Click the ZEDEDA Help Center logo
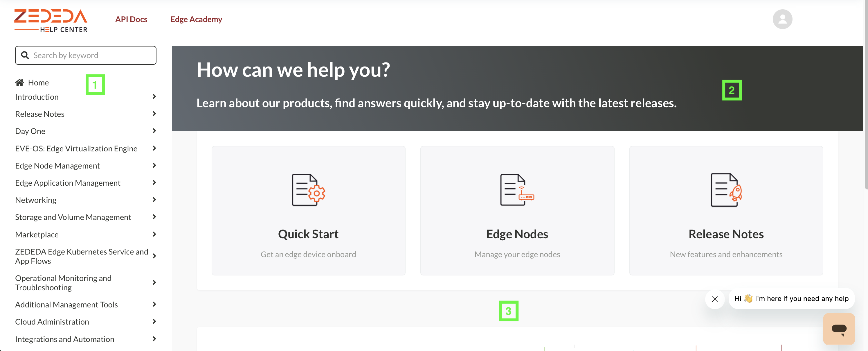868x351 pixels. click(x=51, y=21)
